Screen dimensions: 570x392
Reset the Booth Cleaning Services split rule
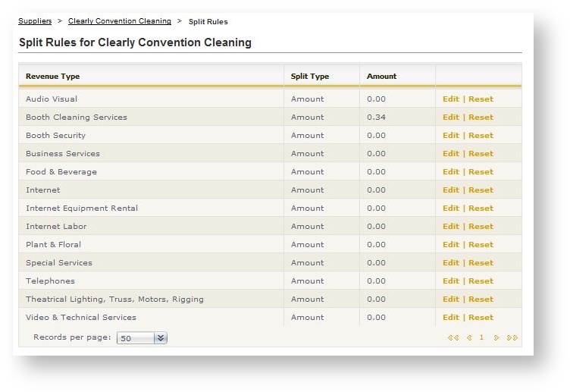481,118
